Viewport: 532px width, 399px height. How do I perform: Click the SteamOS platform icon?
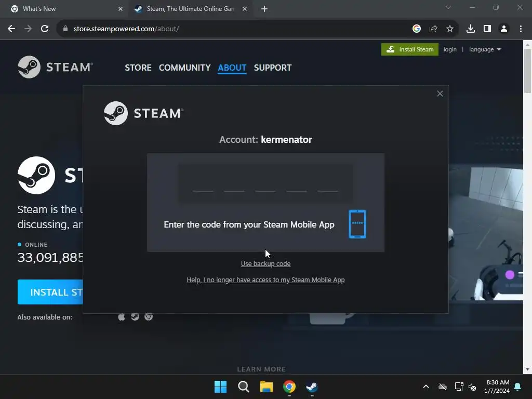pos(135,317)
